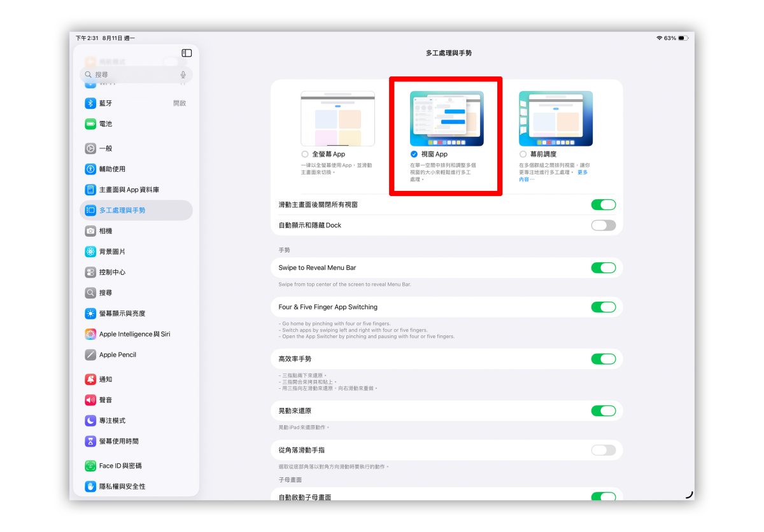Select 多工處理與手勢 in sidebar

(x=136, y=210)
